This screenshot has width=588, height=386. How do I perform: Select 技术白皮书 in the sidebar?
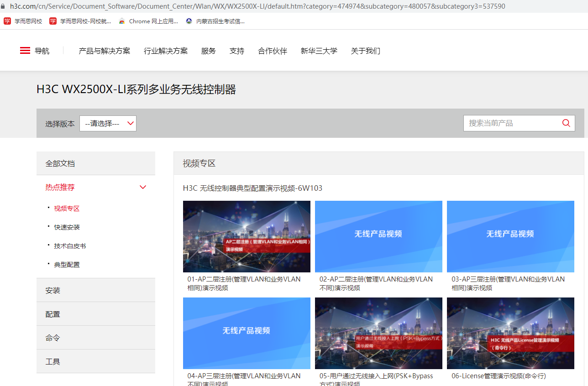click(70, 246)
